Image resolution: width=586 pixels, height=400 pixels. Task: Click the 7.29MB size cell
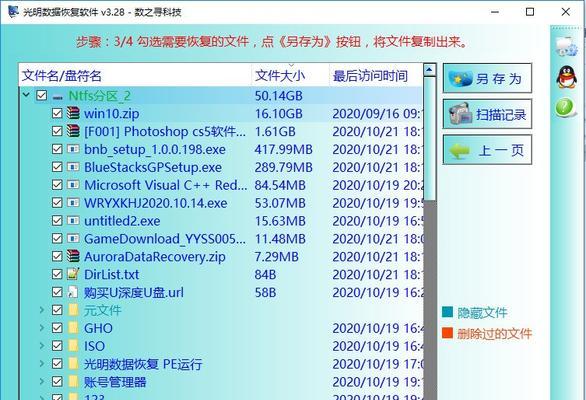point(277,257)
